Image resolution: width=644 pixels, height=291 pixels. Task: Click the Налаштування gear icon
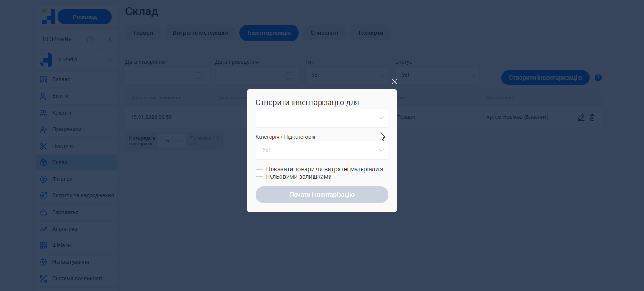coord(43,262)
